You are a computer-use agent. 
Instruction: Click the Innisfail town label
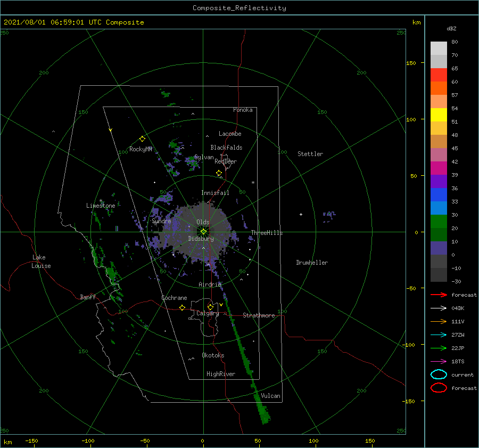(x=215, y=193)
